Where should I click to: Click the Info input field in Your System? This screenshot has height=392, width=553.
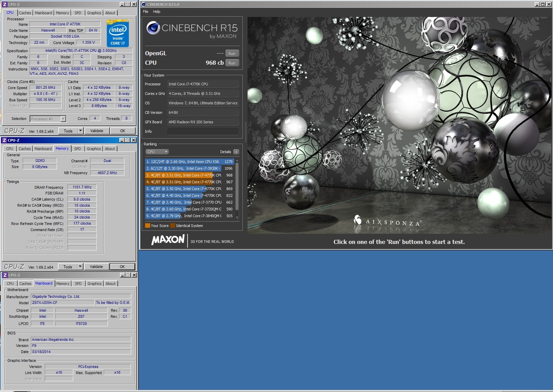click(203, 131)
